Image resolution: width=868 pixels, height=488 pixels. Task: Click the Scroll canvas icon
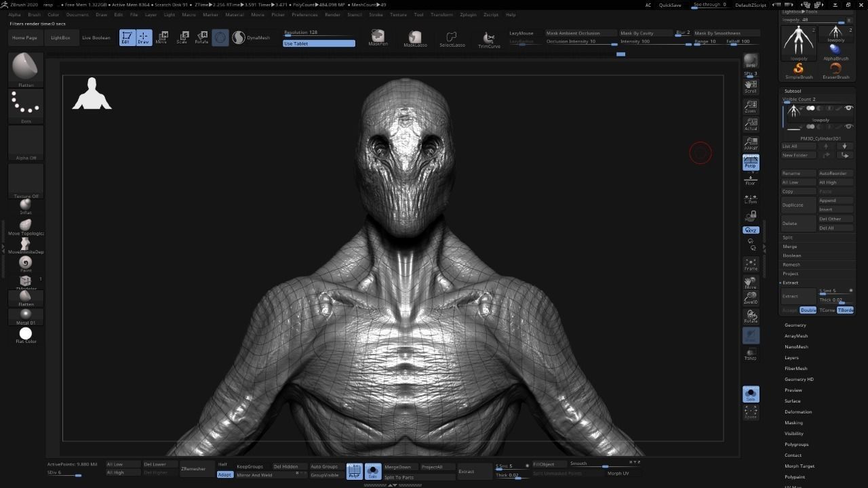pos(750,86)
